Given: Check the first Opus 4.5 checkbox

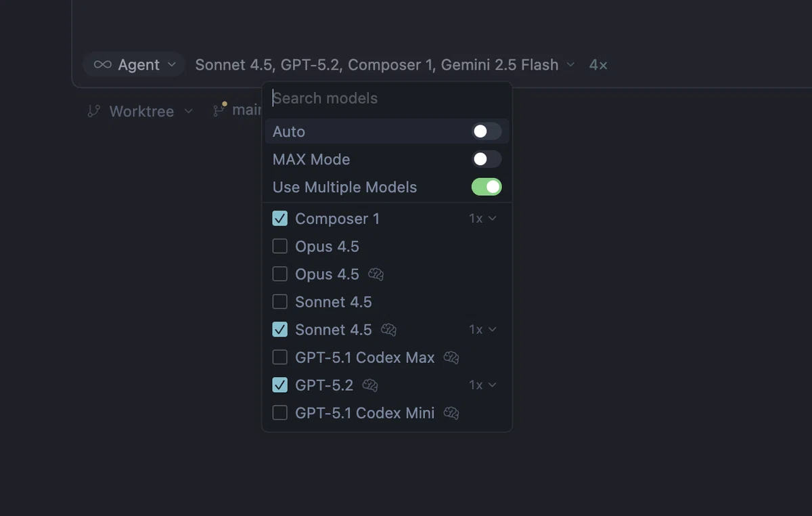Looking at the screenshot, I should tap(280, 246).
